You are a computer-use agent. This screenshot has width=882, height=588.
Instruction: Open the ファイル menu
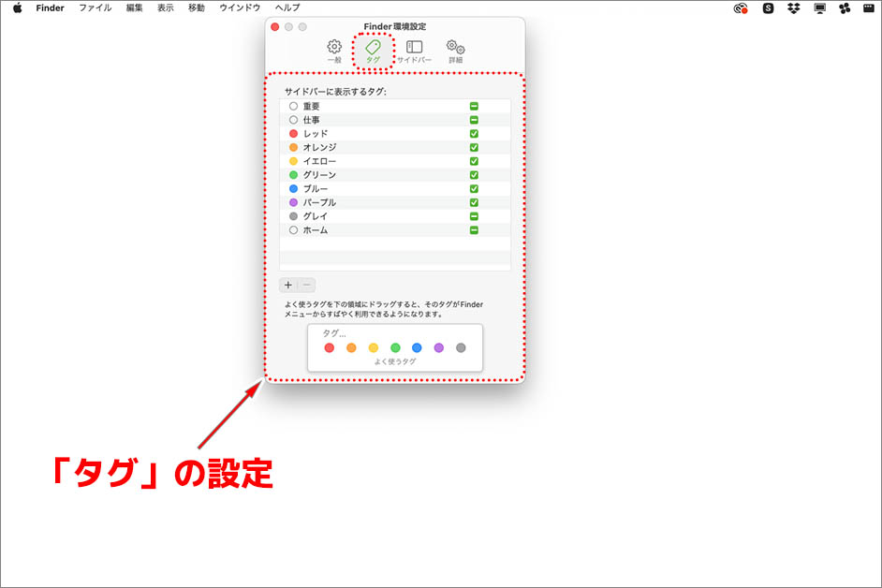pyautogui.click(x=96, y=7)
